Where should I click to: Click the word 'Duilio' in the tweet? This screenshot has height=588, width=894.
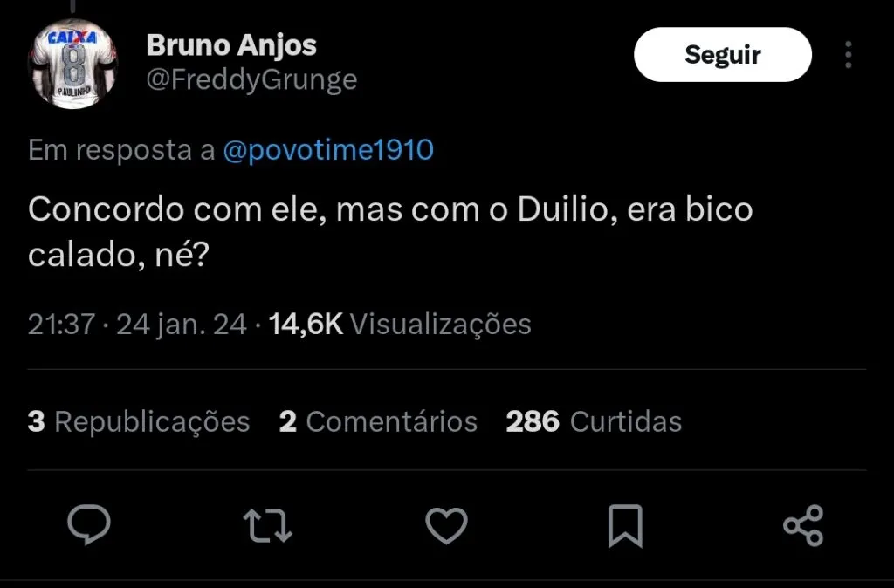point(560,210)
